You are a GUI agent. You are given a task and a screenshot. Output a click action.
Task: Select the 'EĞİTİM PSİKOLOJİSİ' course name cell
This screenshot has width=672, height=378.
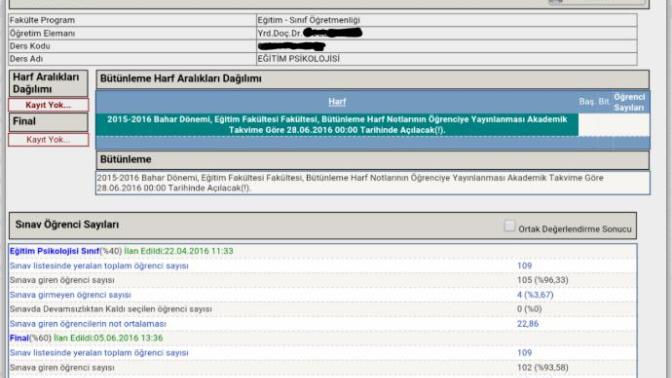pyautogui.click(x=447, y=59)
